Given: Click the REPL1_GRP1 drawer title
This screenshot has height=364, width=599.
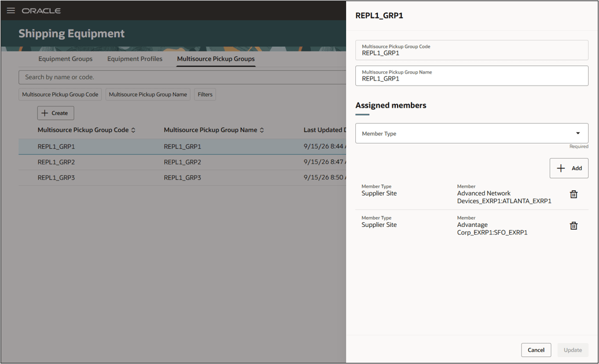Looking at the screenshot, I should pyautogui.click(x=379, y=16).
